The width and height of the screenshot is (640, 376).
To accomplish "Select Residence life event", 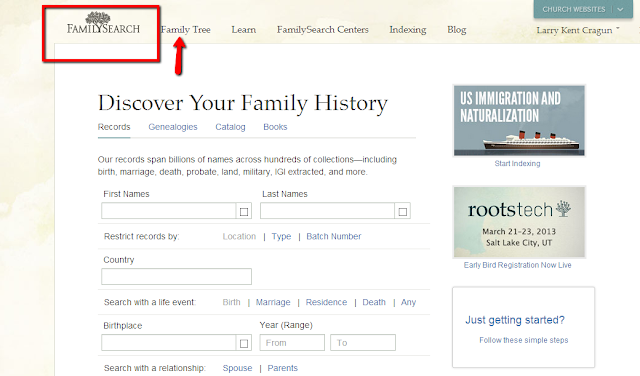I will tap(326, 302).
